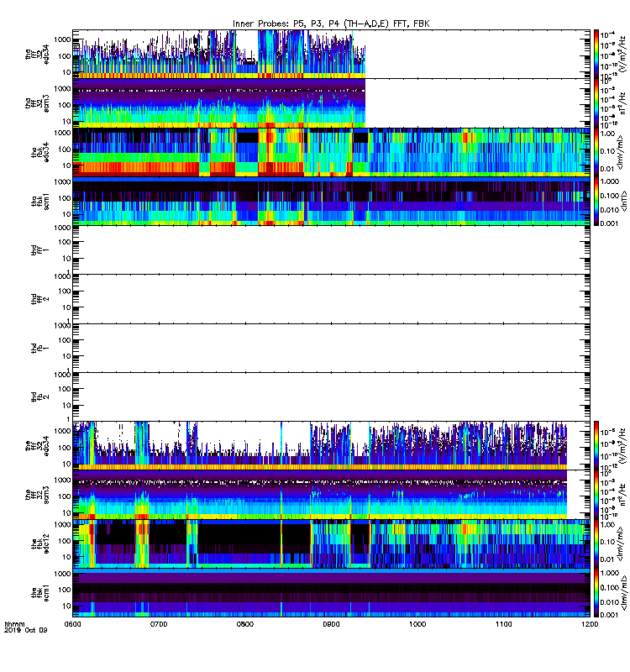Click the empty thd fff 1 plot panel
The image size is (630, 672).
tap(331, 250)
